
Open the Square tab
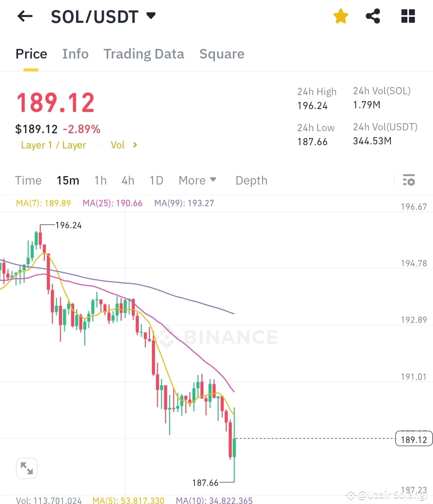222,54
